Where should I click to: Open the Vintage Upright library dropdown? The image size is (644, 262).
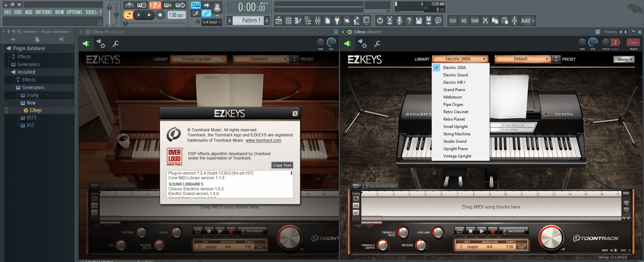click(x=199, y=59)
